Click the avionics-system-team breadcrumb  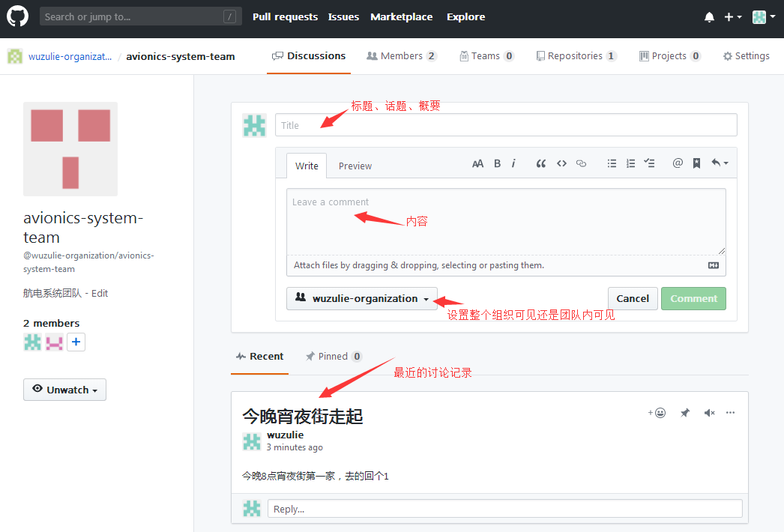pyautogui.click(x=181, y=56)
